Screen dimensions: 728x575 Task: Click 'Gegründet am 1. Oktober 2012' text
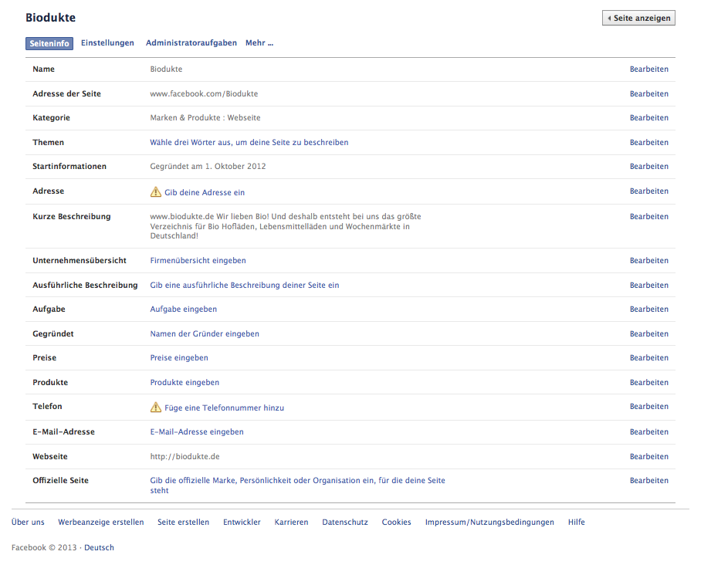pos(208,166)
